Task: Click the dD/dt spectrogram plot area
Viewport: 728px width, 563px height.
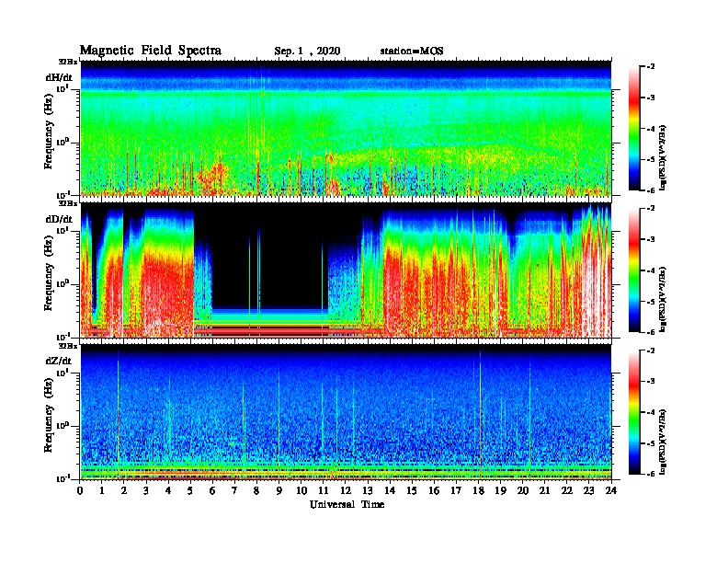Action: pyautogui.click(x=346, y=270)
